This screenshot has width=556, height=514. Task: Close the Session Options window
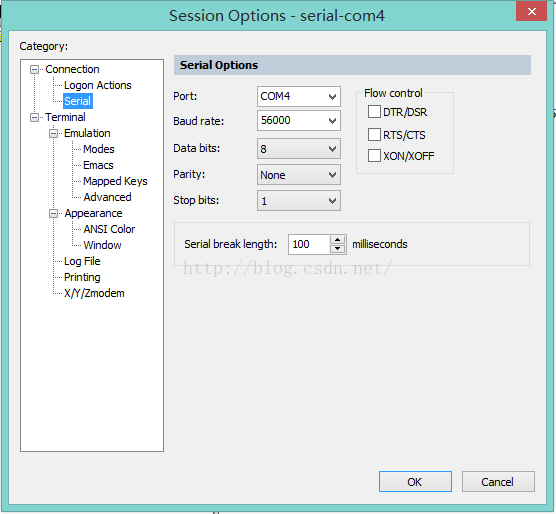(x=532, y=11)
